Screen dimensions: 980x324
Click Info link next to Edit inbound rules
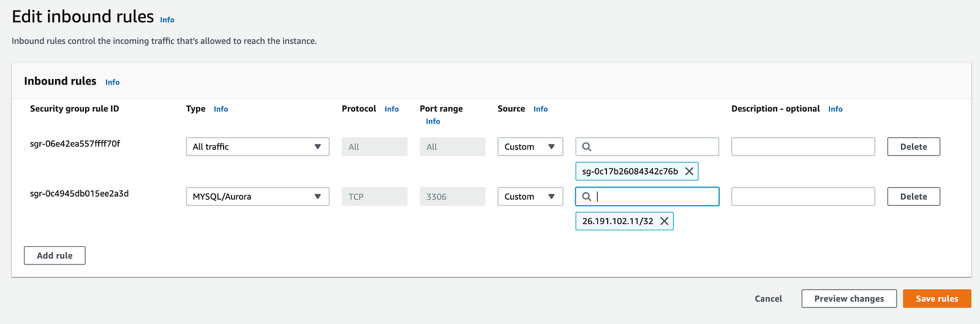pos(167,20)
